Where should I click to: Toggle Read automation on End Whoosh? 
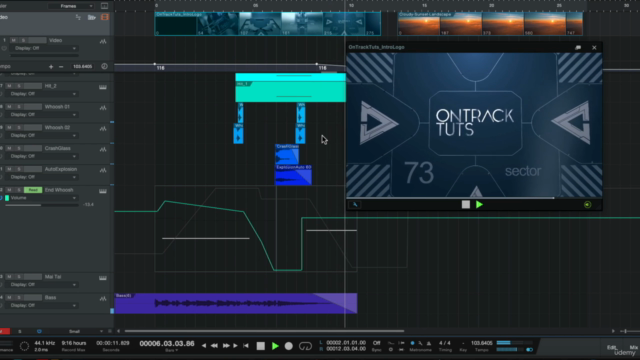tap(33, 190)
